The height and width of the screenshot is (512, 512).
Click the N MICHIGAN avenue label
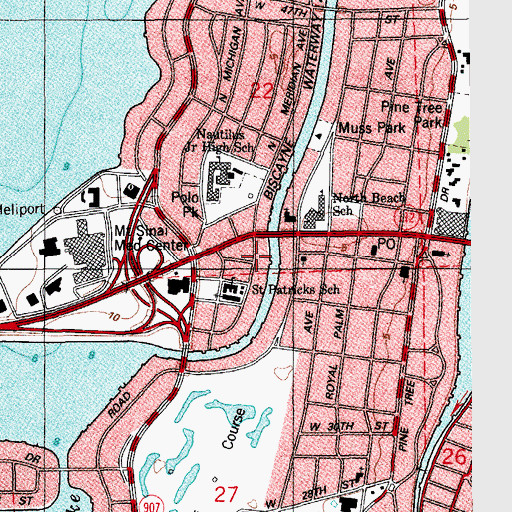[231, 64]
